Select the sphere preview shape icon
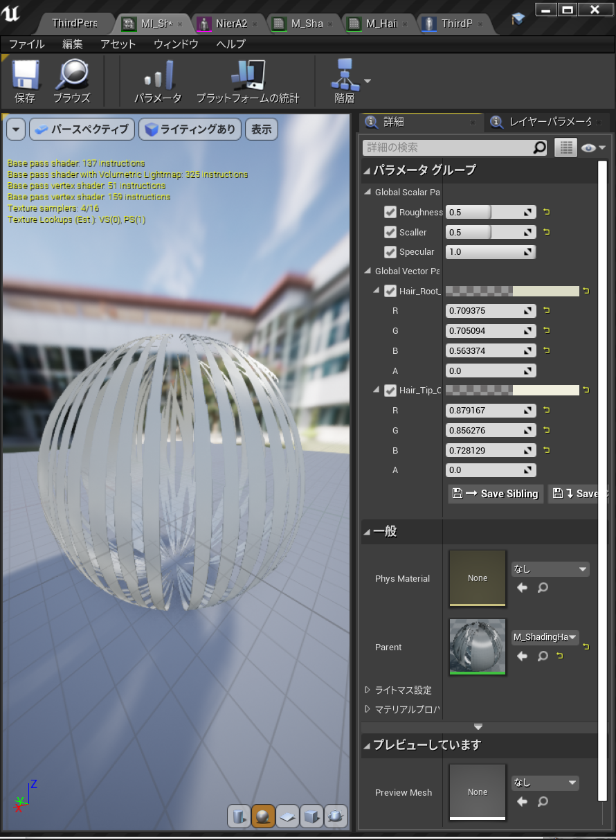The image size is (616, 840). point(263,816)
